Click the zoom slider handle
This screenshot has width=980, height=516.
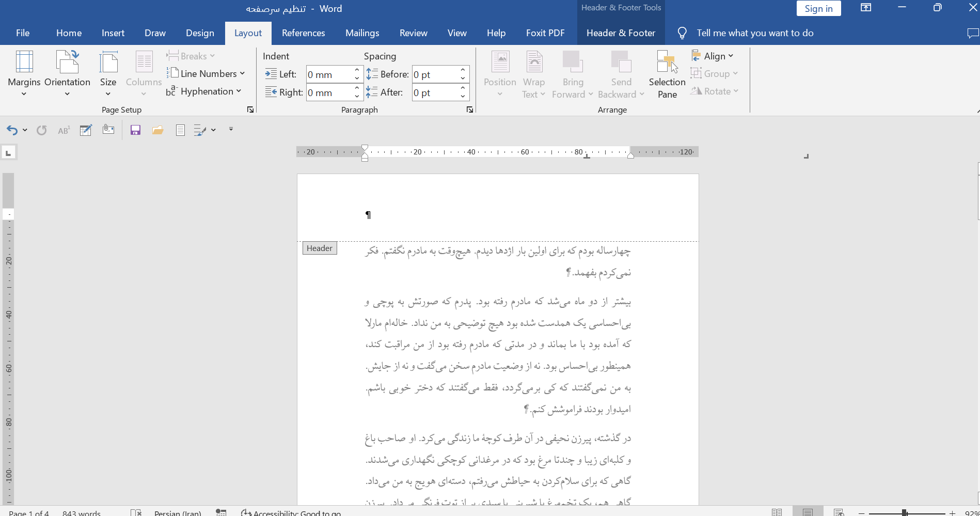click(x=905, y=512)
